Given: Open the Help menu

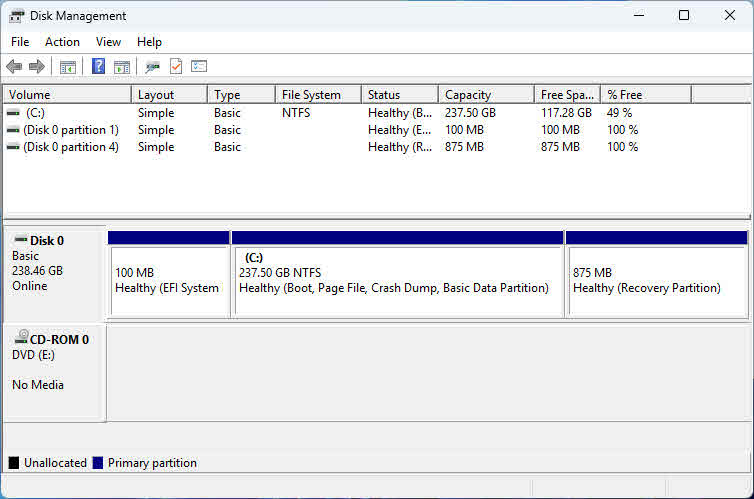Looking at the screenshot, I should click(x=149, y=42).
